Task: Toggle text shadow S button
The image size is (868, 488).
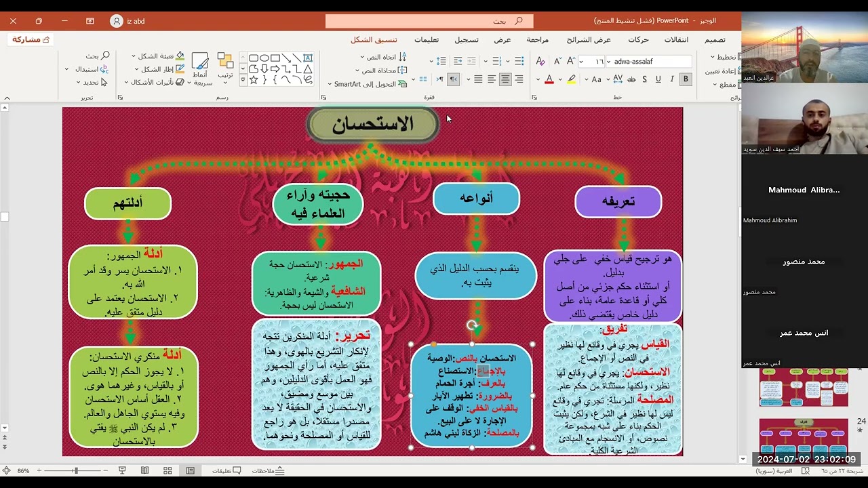Action: point(644,79)
